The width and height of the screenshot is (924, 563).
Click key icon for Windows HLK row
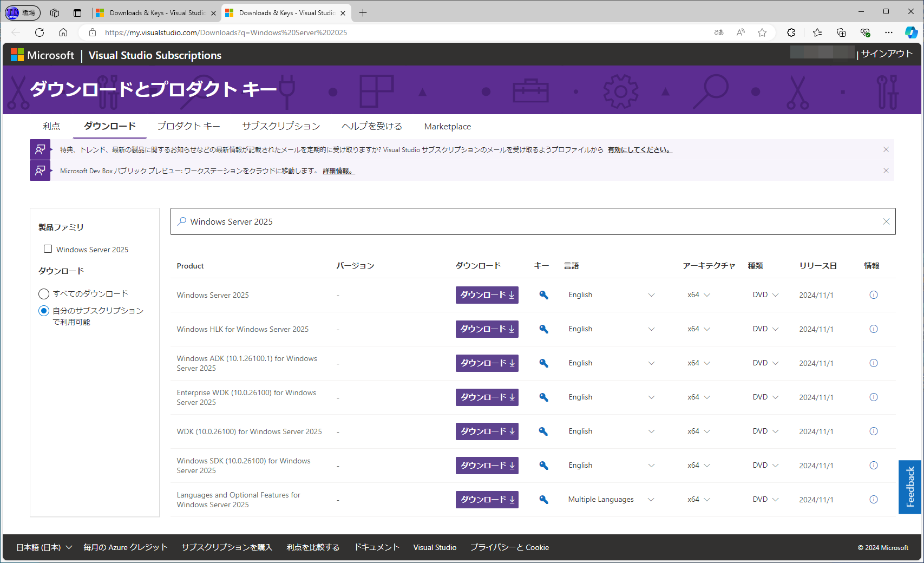(x=543, y=329)
